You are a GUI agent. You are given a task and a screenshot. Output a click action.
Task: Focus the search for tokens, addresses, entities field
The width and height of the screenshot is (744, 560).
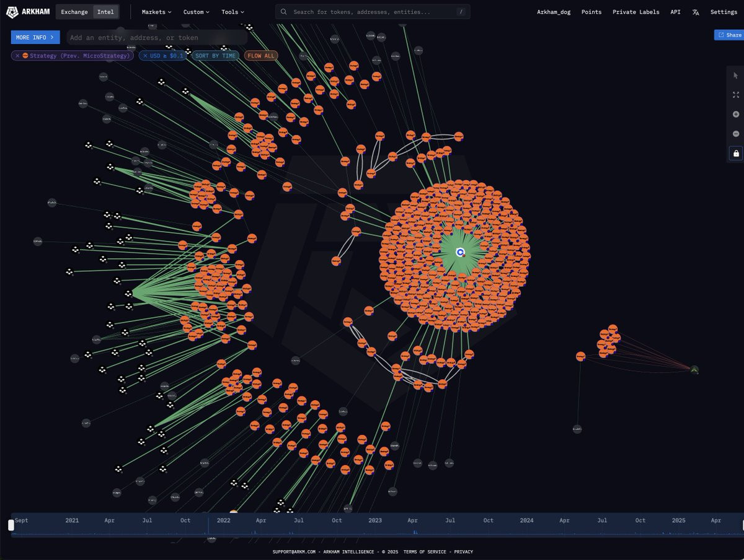373,12
